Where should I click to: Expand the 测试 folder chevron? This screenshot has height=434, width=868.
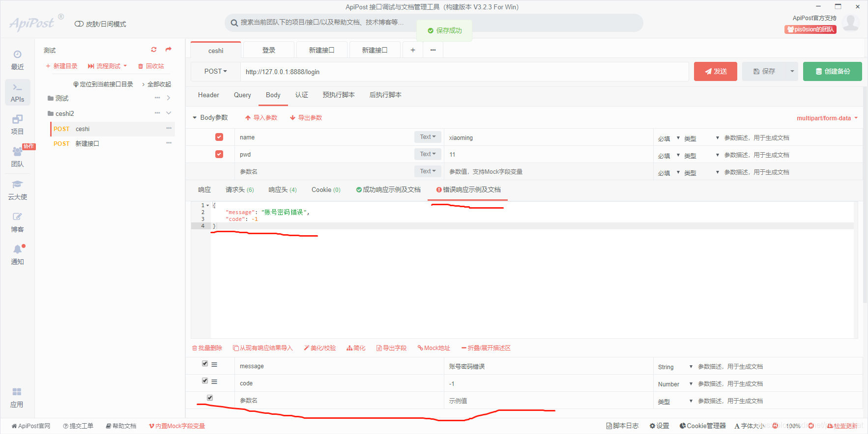pyautogui.click(x=169, y=98)
